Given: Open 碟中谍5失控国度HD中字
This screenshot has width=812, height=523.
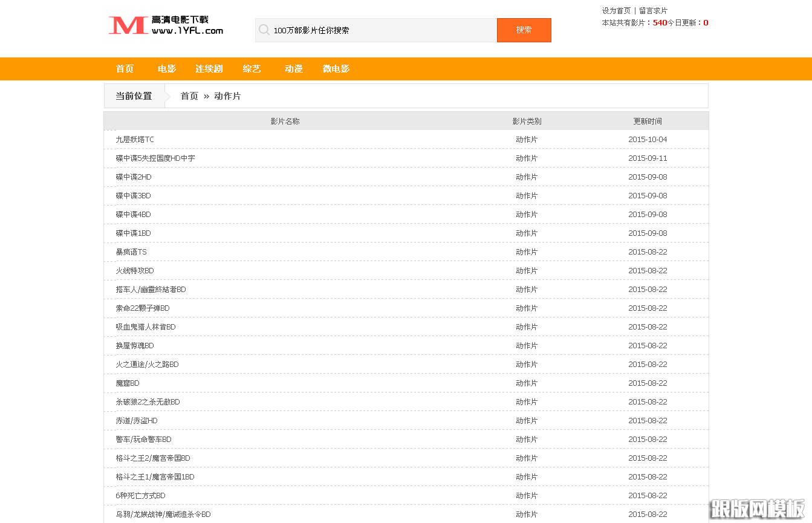Looking at the screenshot, I should coord(156,158).
